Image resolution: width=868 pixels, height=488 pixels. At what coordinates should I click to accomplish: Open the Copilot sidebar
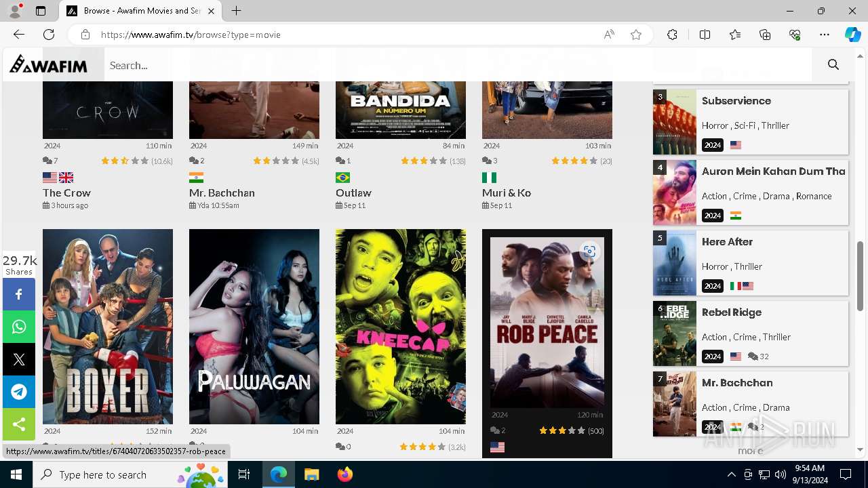(852, 35)
